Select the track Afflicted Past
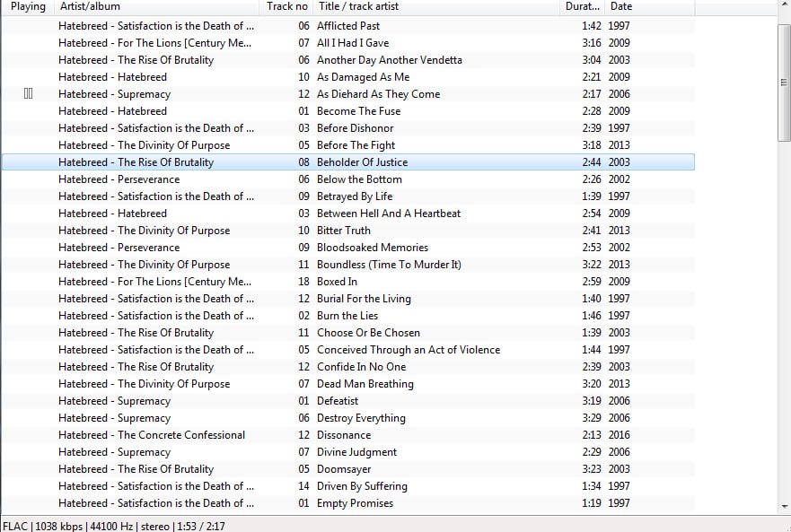The height and width of the screenshot is (532, 791). pos(348,26)
